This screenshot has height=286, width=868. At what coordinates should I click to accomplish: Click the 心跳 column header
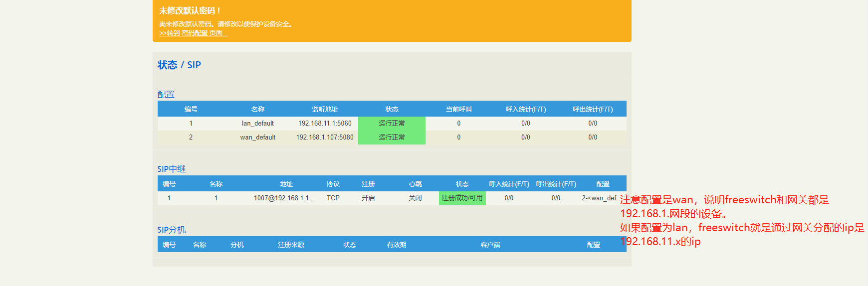click(415, 184)
